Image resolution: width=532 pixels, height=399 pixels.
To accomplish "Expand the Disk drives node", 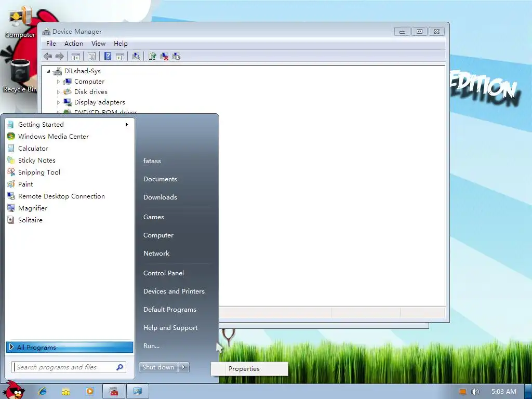I will pyautogui.click(x=58, y=92).
